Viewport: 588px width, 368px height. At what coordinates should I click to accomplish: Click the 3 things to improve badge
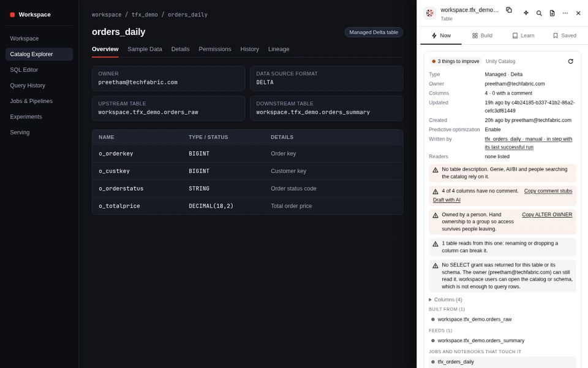(x=456, y=61)
